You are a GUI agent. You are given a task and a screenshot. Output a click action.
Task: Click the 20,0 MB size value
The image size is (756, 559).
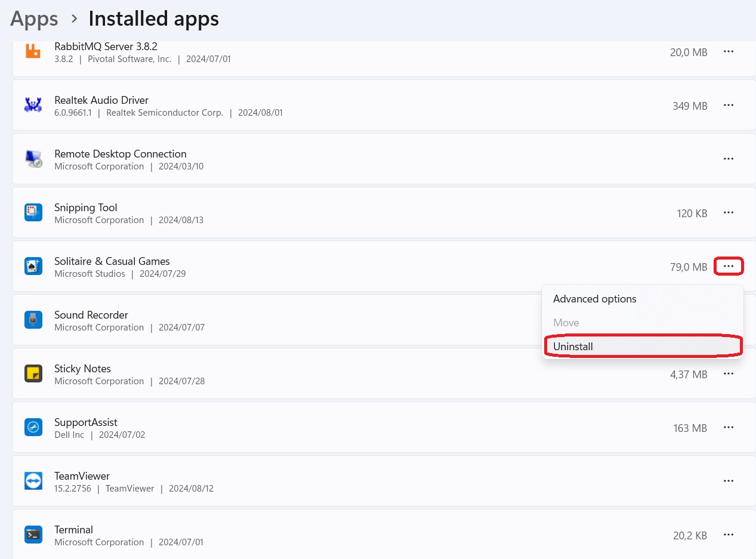tap(689, 52)
